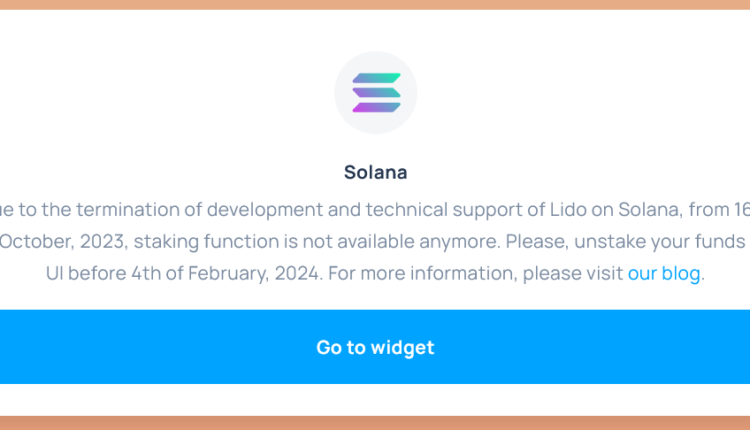Click the Solana logo icon
The height and width of the screenshot is (430, 750).
click(x=375, y=93)
